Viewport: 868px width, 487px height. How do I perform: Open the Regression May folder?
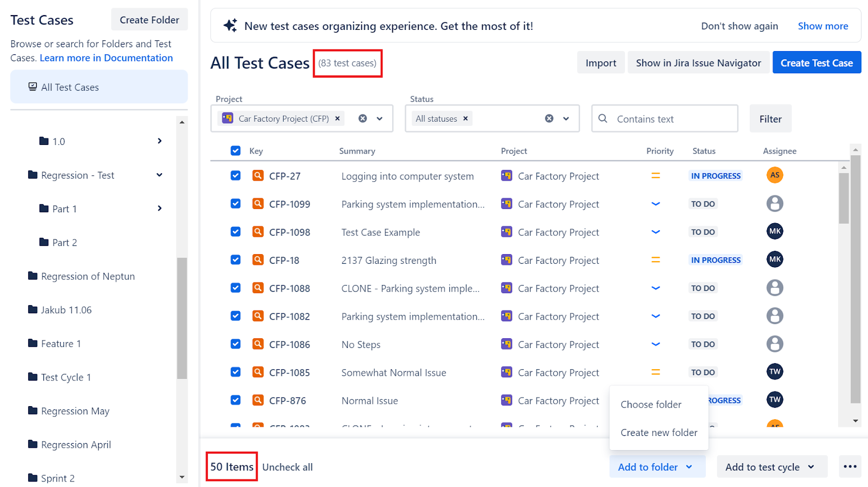(x=75, y=411)
